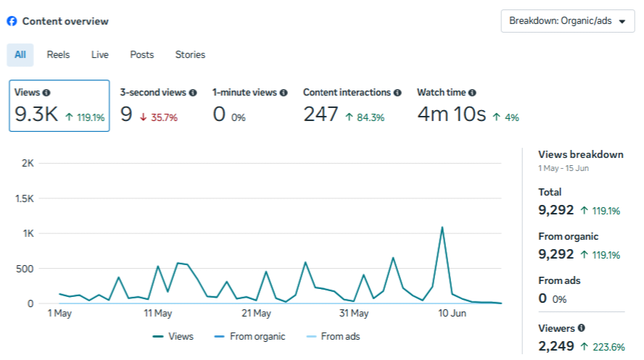Image resolution: width=644 pixels, height=360 pixels.
Task: Click the Watch time info icon
Action: point(472,93)
